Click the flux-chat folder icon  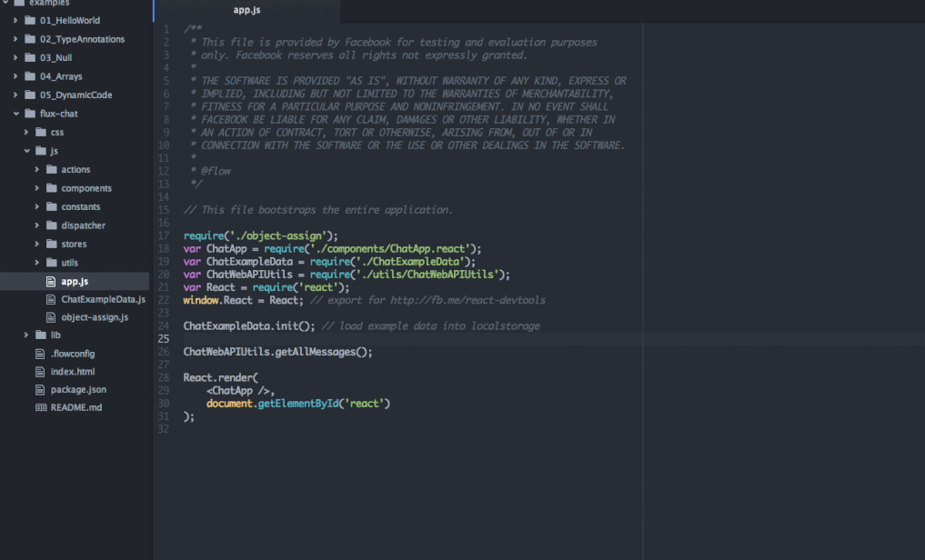(30, 114)
